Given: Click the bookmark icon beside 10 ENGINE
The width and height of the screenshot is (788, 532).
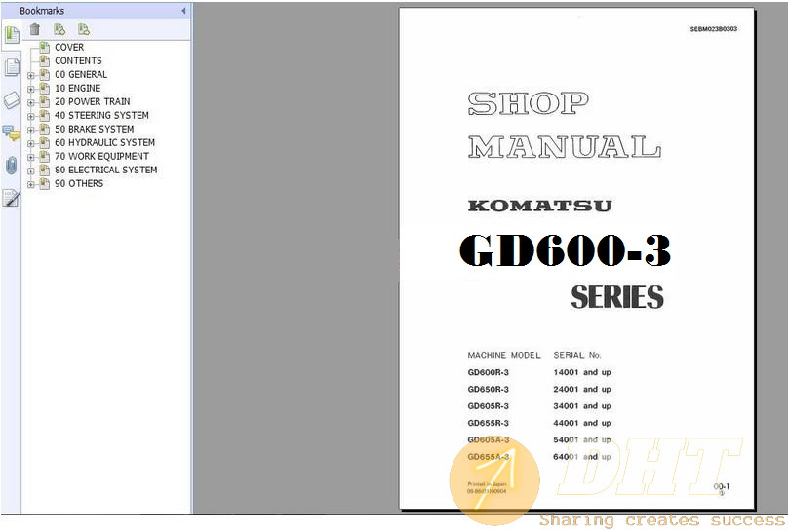Looking at the screenshot, I should click(x=44, y=88).
